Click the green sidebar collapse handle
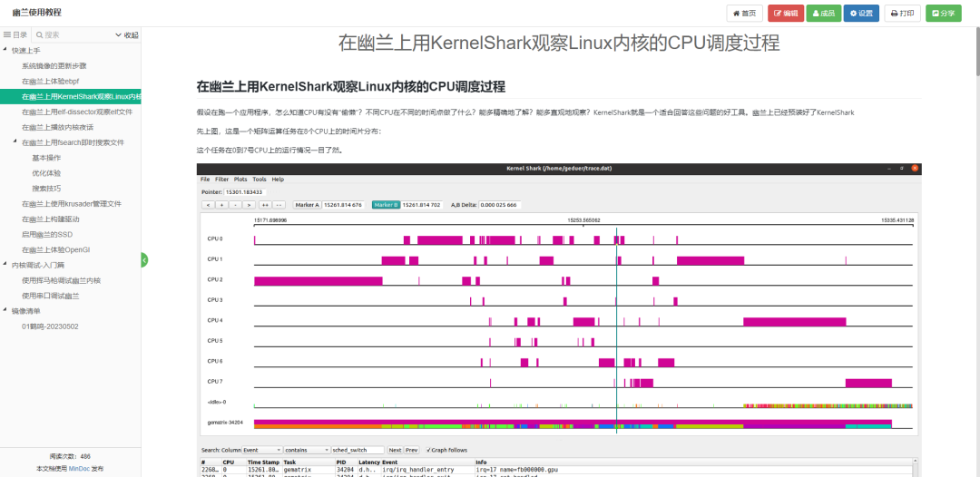The image size is (980, 477). 144,259
